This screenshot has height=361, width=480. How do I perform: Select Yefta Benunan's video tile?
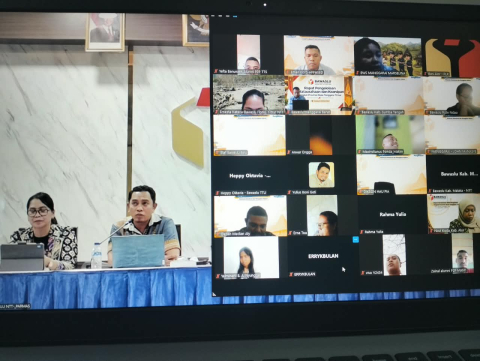[248, 54]
